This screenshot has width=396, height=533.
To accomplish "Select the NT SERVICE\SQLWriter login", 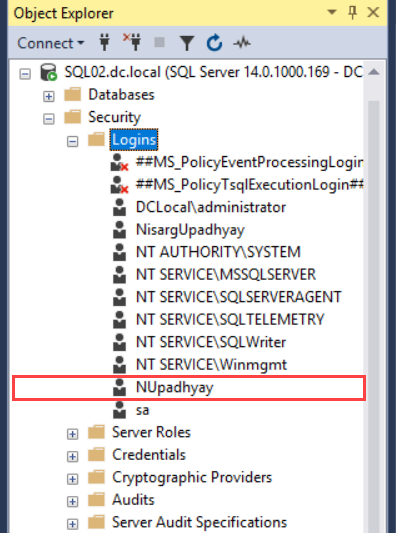I will point(211,342).
